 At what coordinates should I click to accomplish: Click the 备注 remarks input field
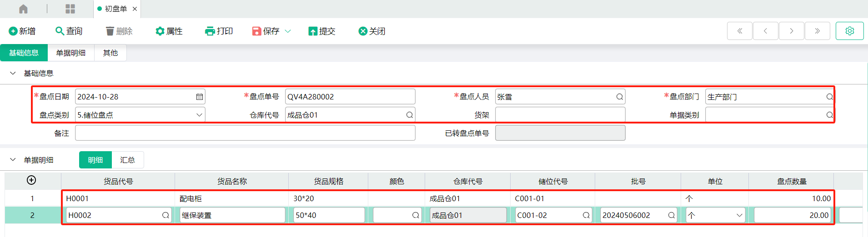click(x=245, y=133)
